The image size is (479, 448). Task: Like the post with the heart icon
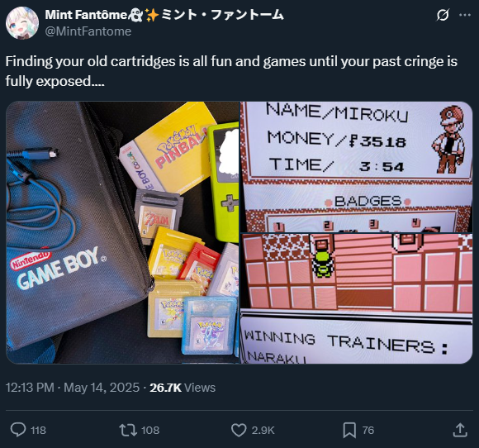pos(239,430)
